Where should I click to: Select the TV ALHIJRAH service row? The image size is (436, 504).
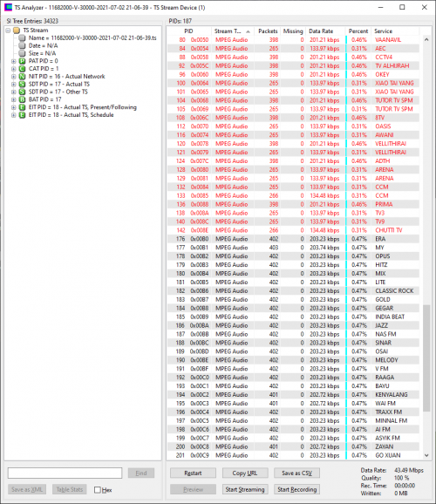coord(293,66)
